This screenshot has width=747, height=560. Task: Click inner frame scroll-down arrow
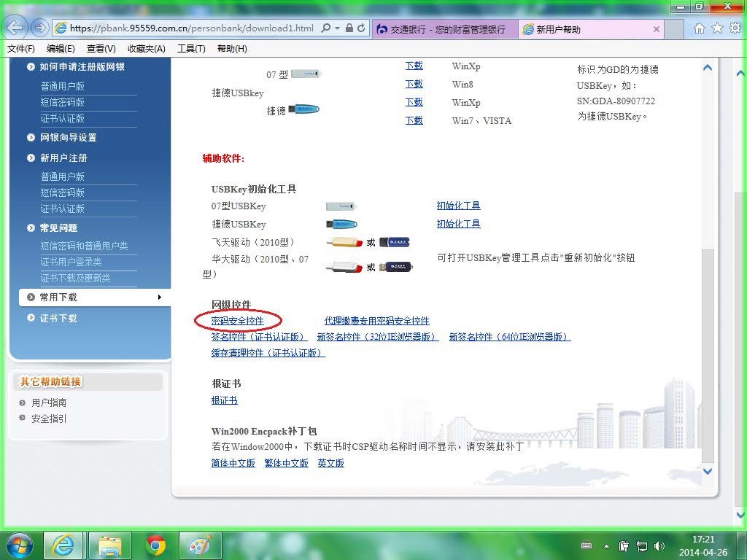708,472
